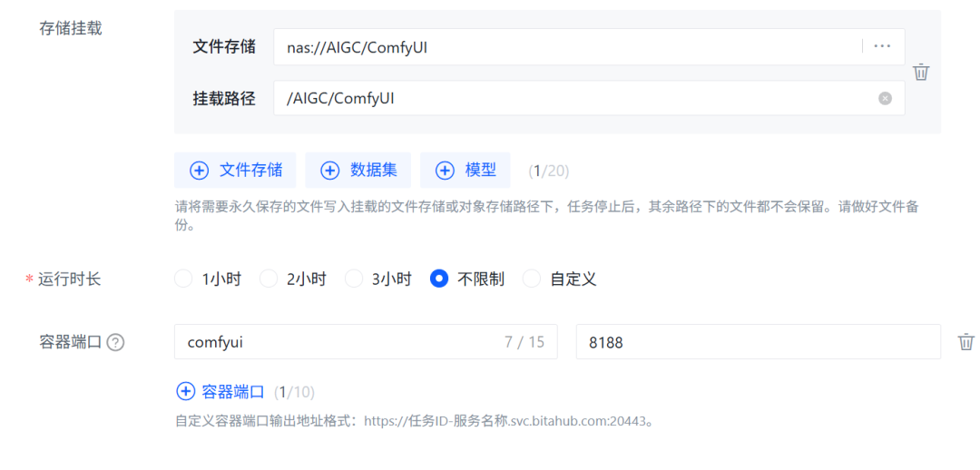The height and width of the screenshot is (470, 980).
Task: Click the 文件存储 label beside the nas path
Action: (224, 47)
